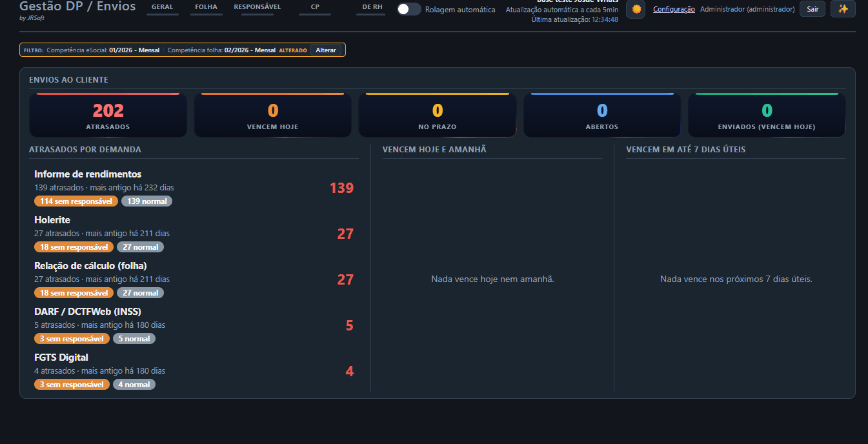Screen dimensions: 868x444
Task: Click the red 139 count
Action: (341, 188)
